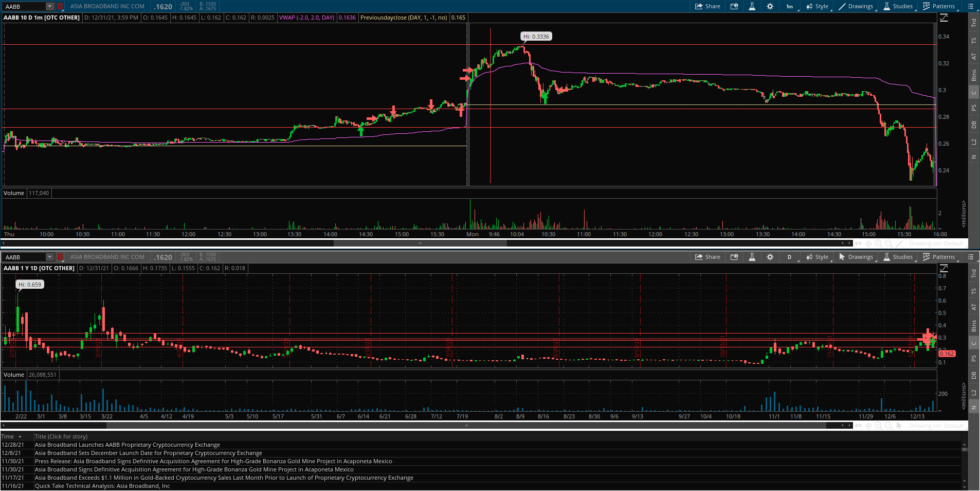Expand the D timeframe selector on the lower chart
This screenshot has height=491, width=980.
coord(790,257)
